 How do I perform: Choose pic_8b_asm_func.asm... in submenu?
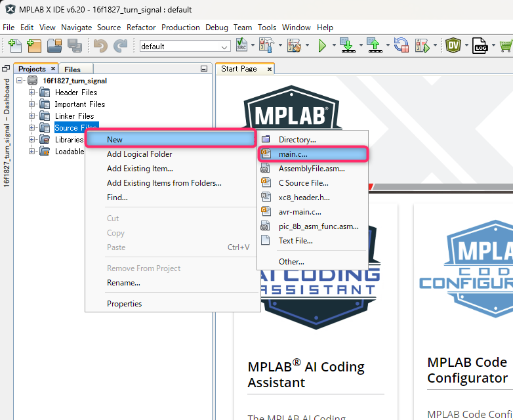[313, 226]
